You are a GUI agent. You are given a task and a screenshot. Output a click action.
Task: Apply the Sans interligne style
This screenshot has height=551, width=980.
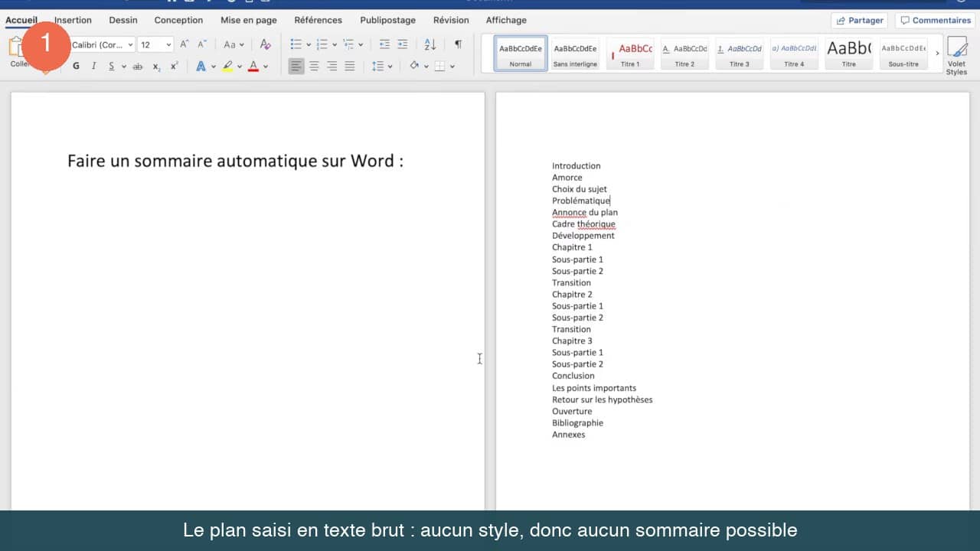[575, 54]
